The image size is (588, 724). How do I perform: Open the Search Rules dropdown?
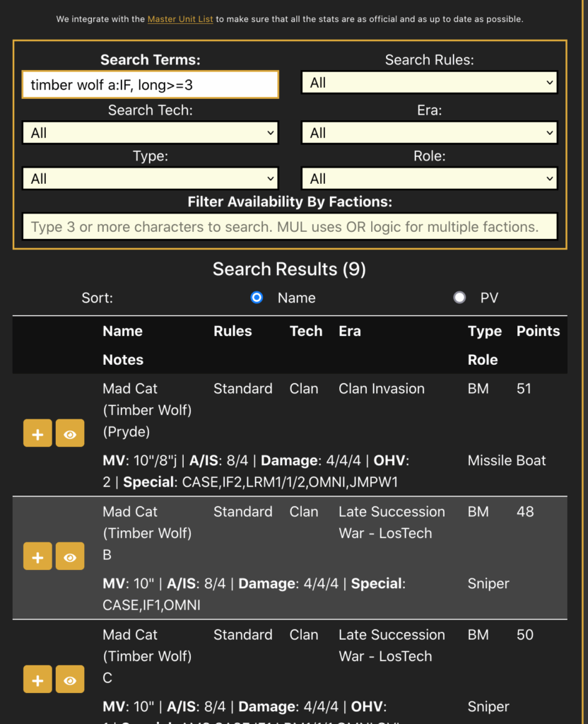pyautogui.click(x=429, y=82)
